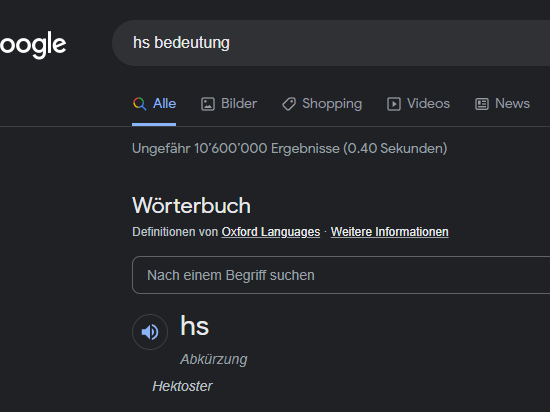The height and width of the screenshot is (412, 550).
Task: Open the News tab
Action: tap(502, 104)
